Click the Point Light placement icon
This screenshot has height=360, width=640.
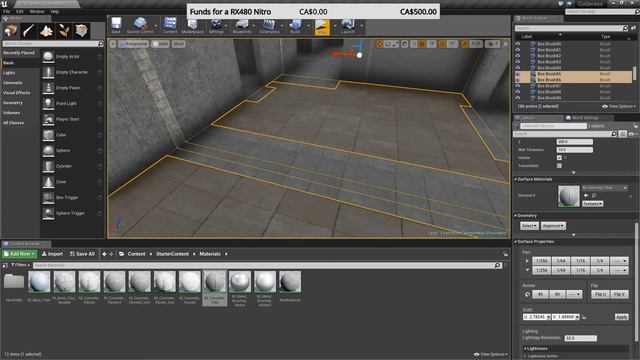click(x=48, y=104)
